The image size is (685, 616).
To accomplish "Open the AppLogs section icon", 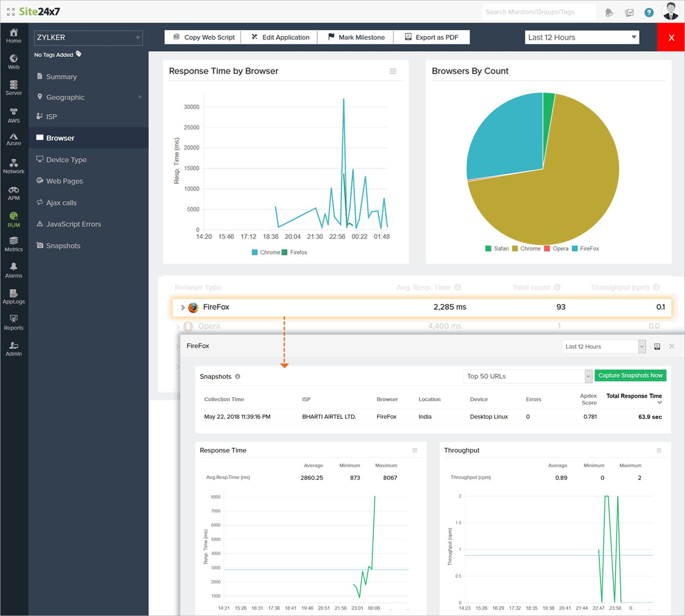I will tap(14, 293).
